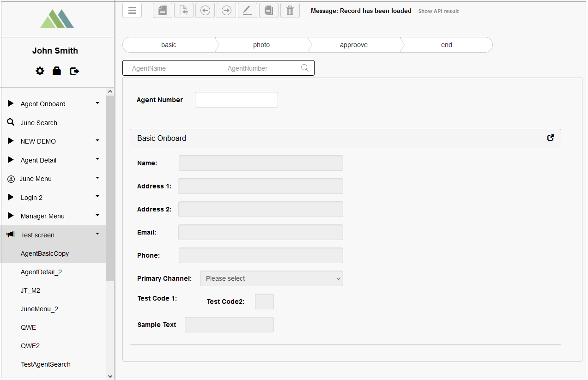Click the mountain logo at top of sidebar
The width and height of the screenshot is (588, 380).
[57, 18]
